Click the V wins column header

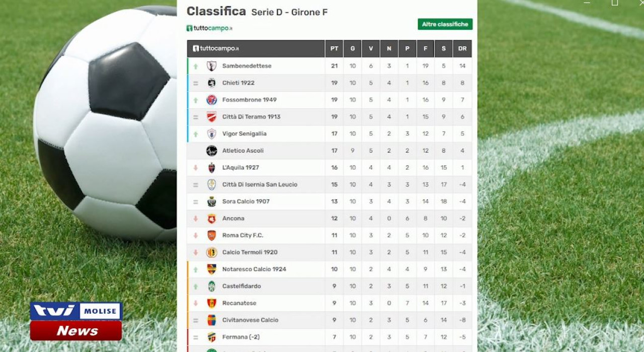point(371,49)
